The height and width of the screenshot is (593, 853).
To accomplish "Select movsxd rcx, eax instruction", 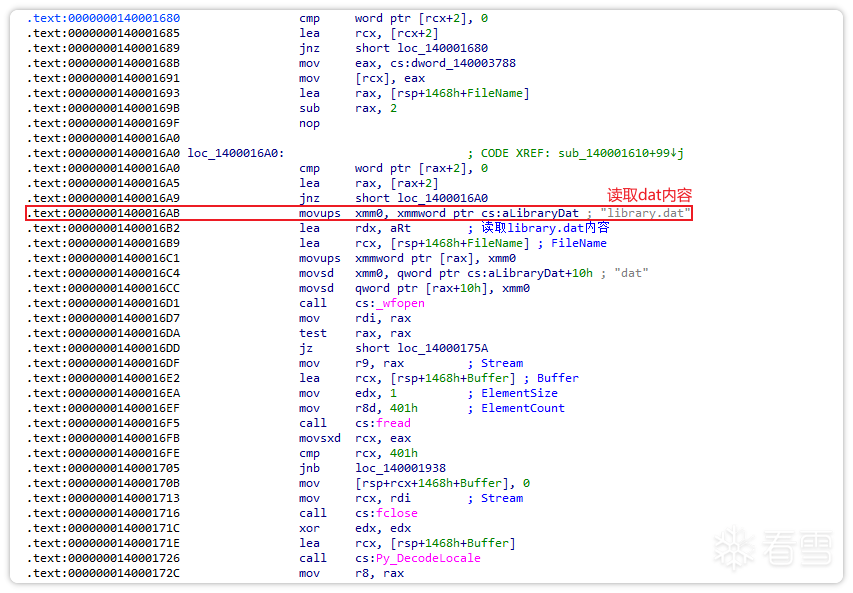I will pos(355,438).
